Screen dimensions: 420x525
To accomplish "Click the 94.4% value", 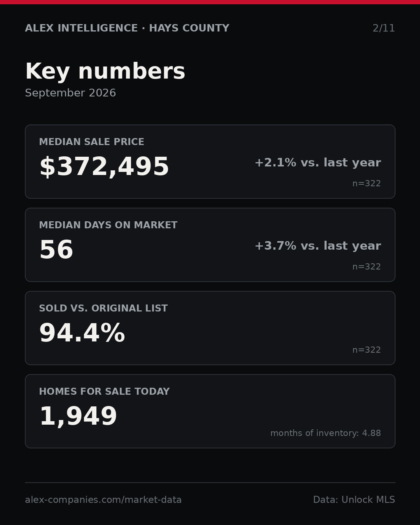I will (x=82, y=333).
